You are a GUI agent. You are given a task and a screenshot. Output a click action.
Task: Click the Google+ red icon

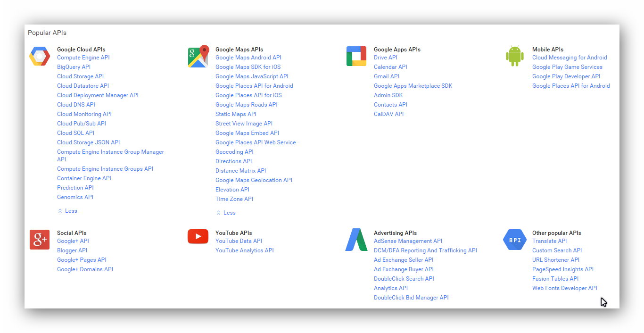coord(40,240)
